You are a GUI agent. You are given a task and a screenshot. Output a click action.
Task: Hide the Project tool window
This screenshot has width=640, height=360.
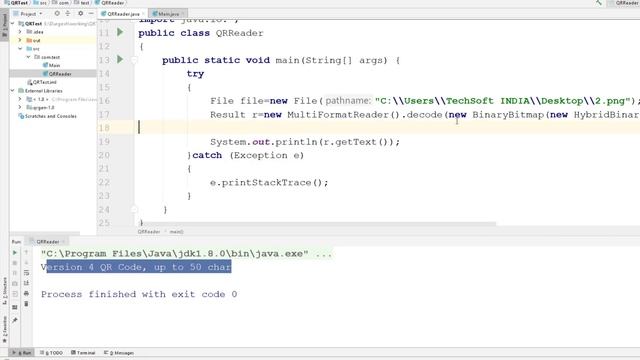click(91, 13)
